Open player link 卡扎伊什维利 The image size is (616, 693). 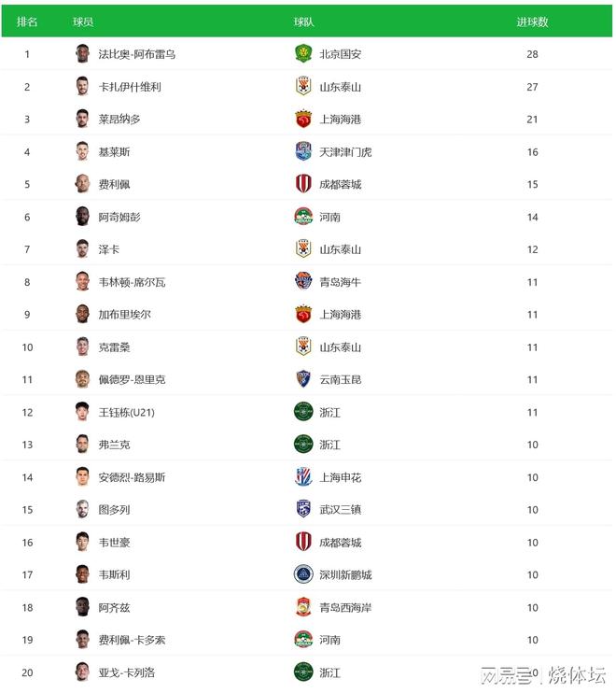pos(130,87)
